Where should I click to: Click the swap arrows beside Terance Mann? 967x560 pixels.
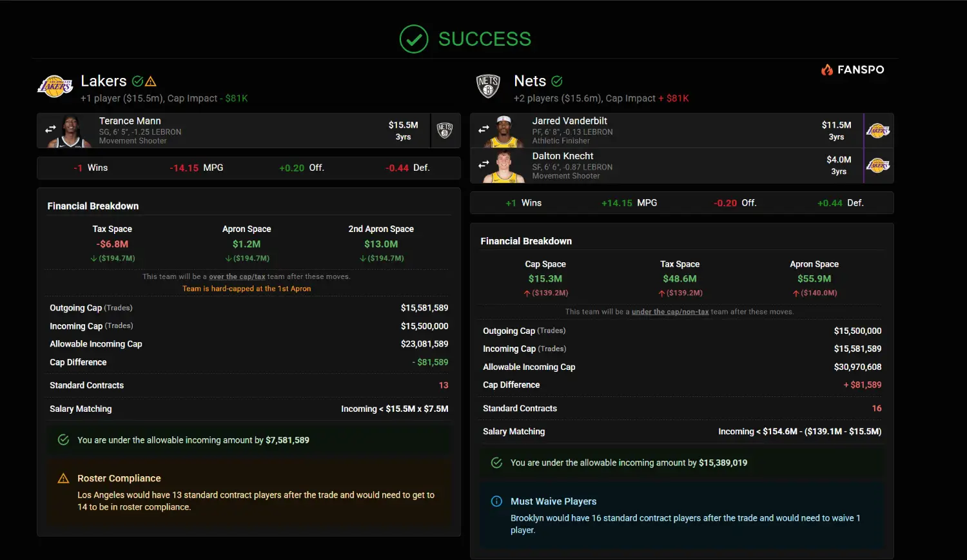(50, 130)
